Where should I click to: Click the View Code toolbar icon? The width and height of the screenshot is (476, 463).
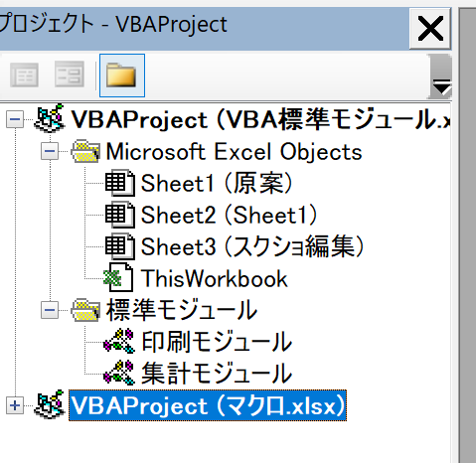tap(24, 75)
